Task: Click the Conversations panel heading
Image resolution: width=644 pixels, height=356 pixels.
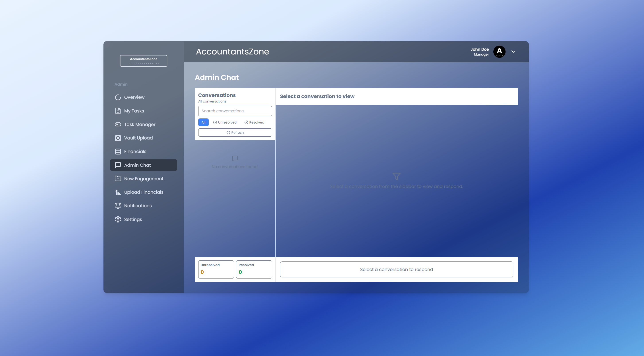Action: pyautogui.click(x=217, y=95)
